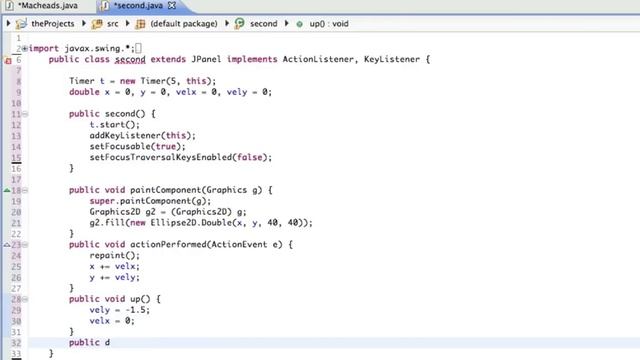This screenshot has width=640, height=360.
Task: Place cursor at end of public d line
Action: click(x=111, y=343)
